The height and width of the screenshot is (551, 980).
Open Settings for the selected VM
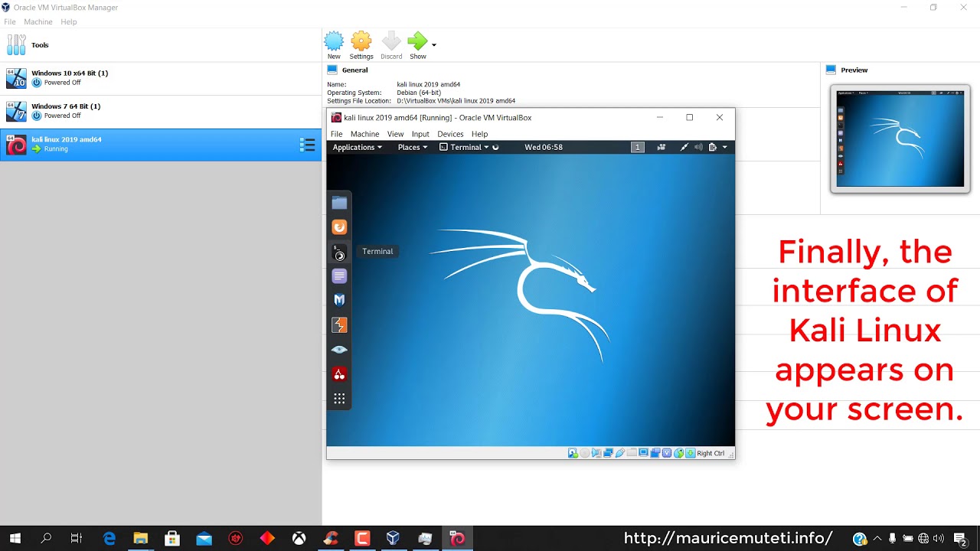pyautogui.click(x=361, y=45)
